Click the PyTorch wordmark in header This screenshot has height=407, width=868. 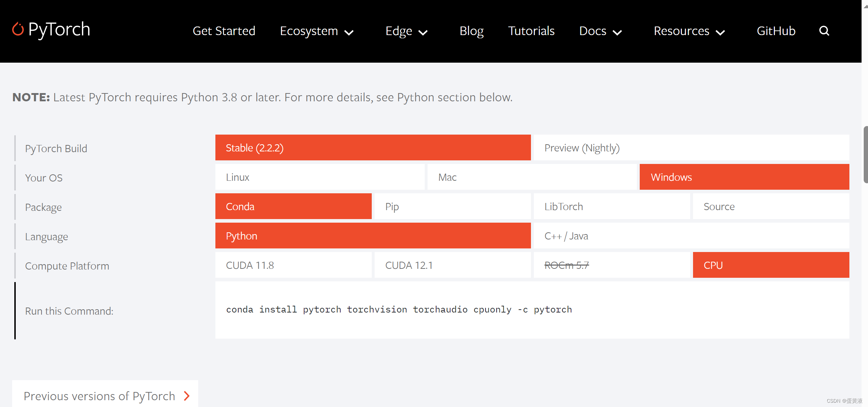pos(59,29)
